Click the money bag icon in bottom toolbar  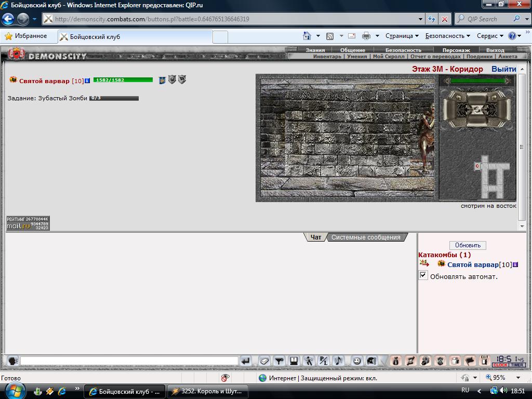[x=395, y=361]
